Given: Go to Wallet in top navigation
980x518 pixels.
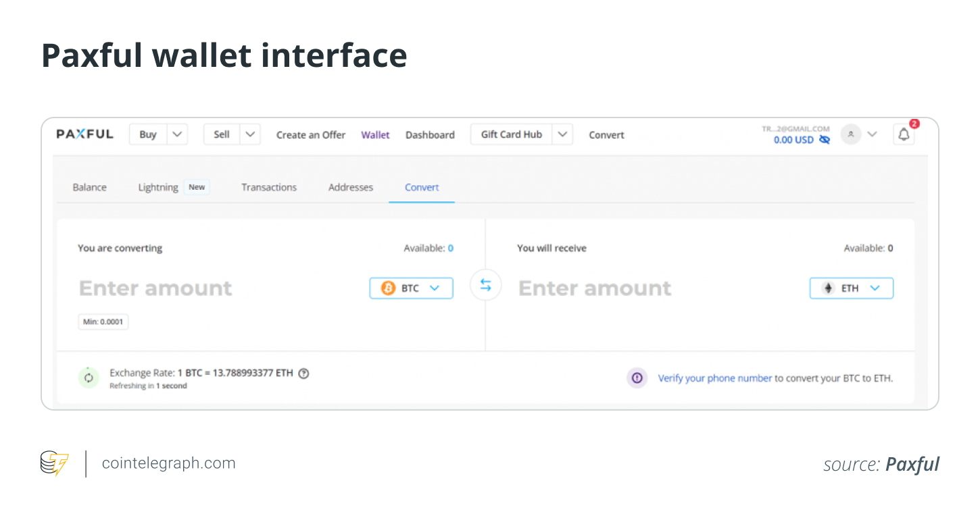Looking at the screenshot, I should tap(375, 135).
